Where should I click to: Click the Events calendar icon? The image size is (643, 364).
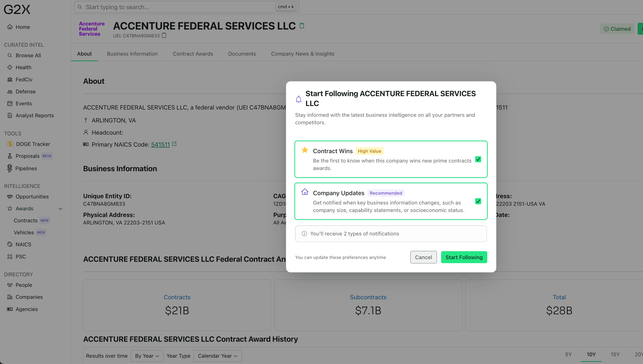10,103
